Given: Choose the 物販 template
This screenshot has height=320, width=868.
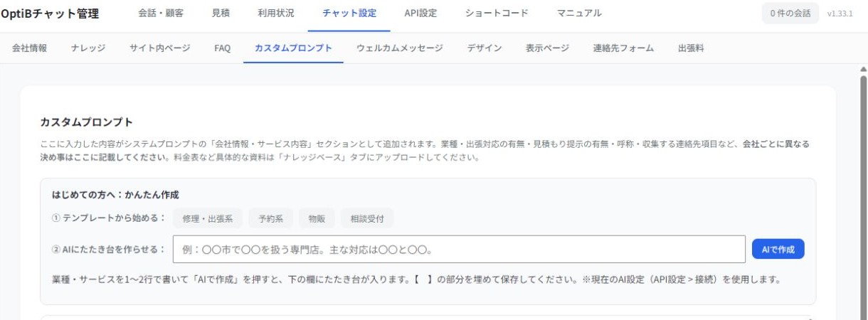Looking at the screenshot, I should coord(317,218).
